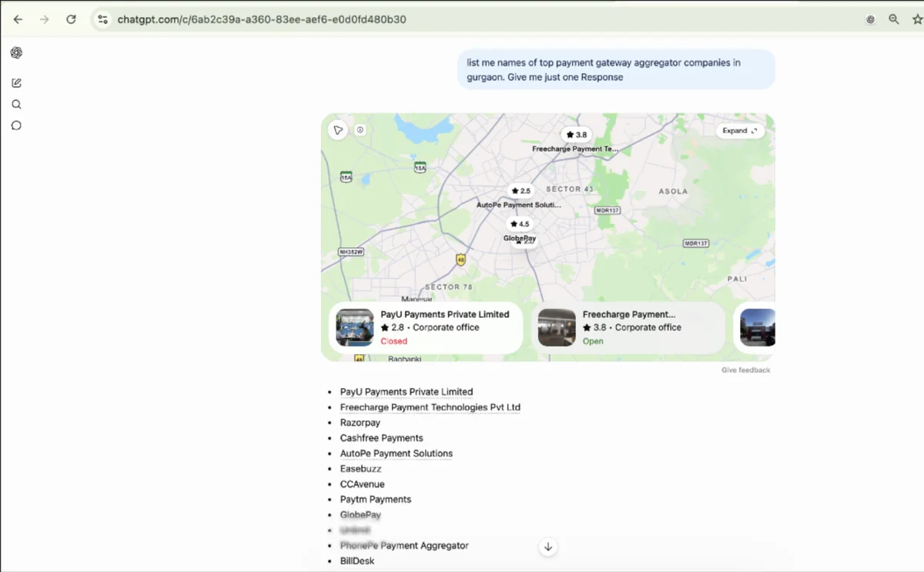This screenshot has width=924, height=572.
Task: Open the AutoPe Payment Solutions link
Action: coord(397,453)
